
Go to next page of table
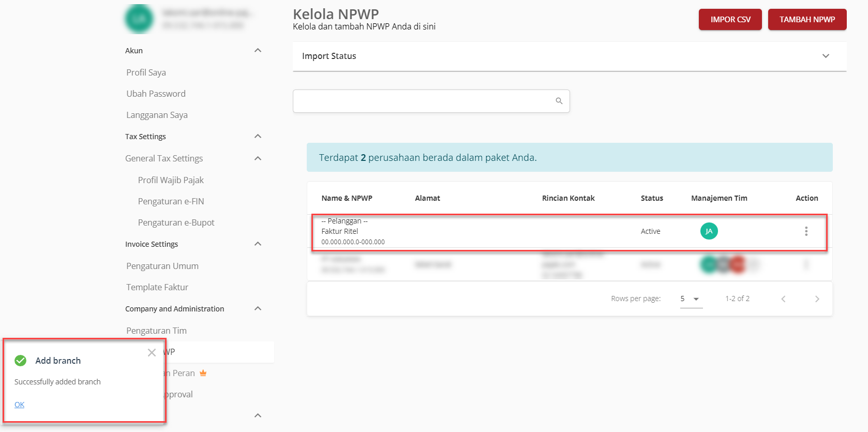pos(817,299)
